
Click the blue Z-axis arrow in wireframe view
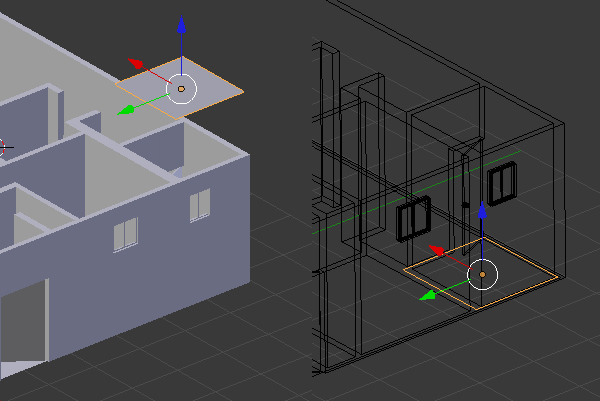point(483,211)
